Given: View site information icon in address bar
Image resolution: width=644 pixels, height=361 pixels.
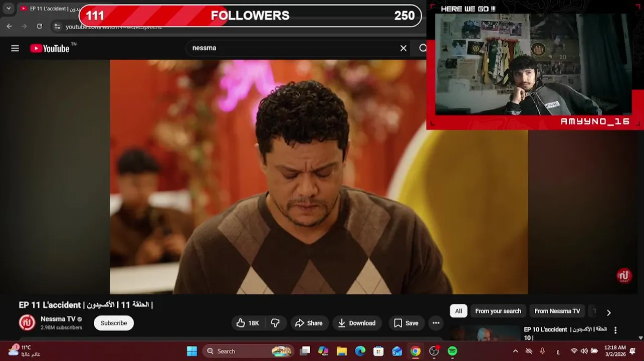Looking at the screenshot, I should tap(57, 27).
